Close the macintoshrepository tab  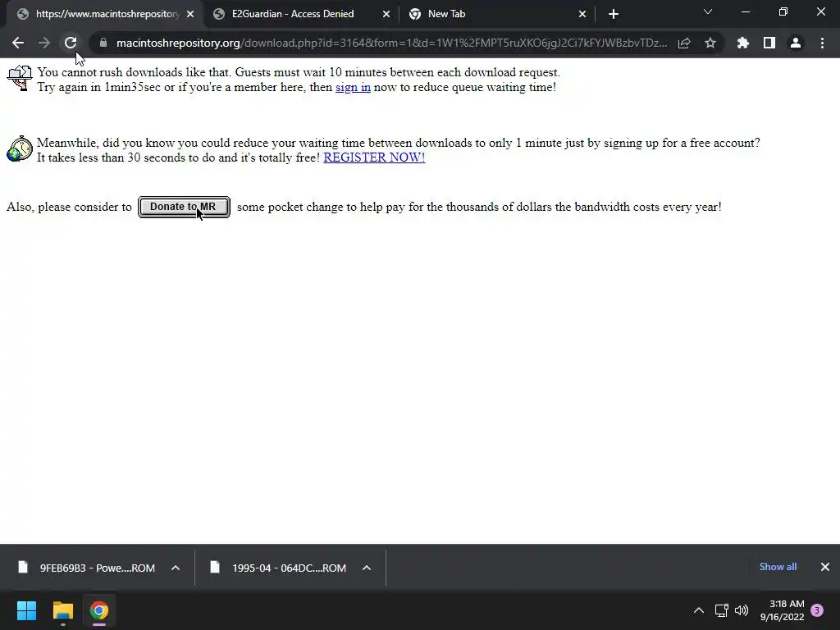pyautogui.click(x=190, y=15)
